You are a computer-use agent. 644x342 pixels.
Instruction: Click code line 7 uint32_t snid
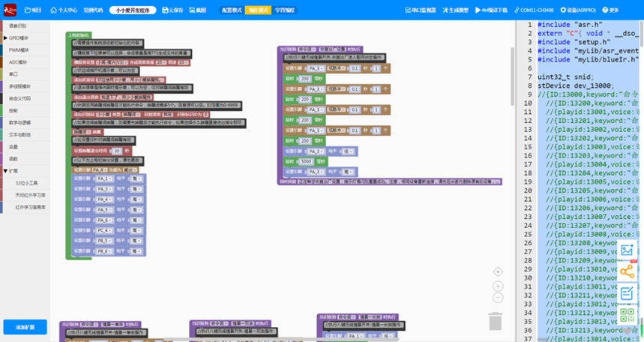(565, 76)
